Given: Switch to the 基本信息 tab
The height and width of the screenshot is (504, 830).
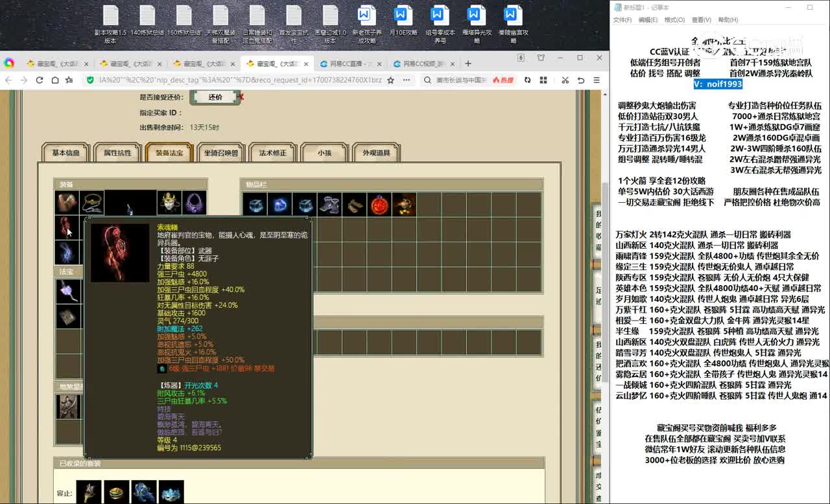Looking at the screenshot, I should coord(65,153).
